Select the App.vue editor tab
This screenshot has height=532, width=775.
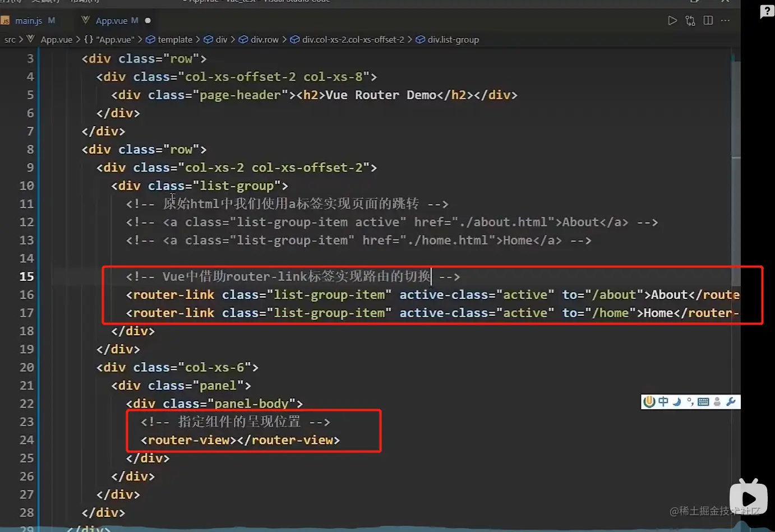pyautogui.click(x=117, y=21)
